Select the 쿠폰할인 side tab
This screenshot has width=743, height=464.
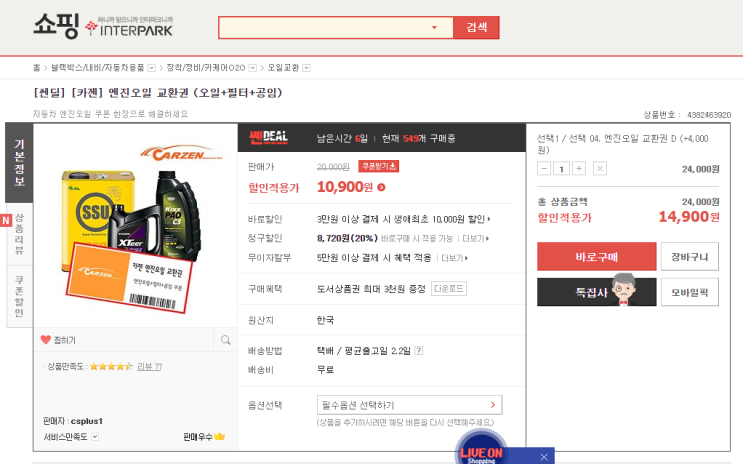click(x=19, y=296)
